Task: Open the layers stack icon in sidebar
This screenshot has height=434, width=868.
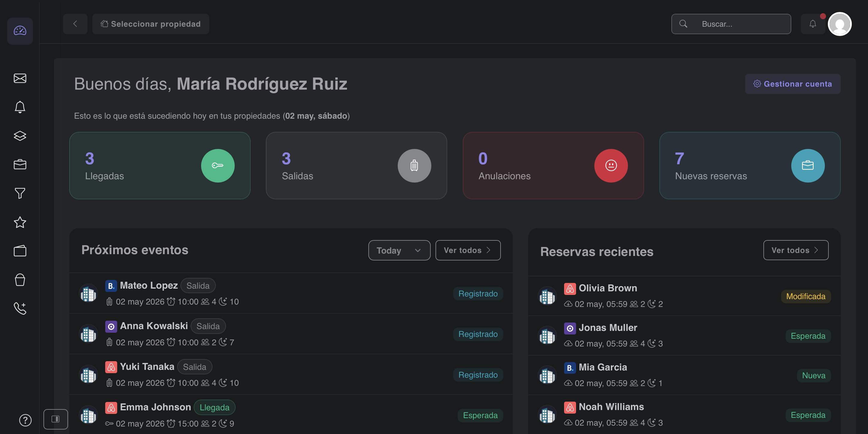Action: [x=20, y=136]
